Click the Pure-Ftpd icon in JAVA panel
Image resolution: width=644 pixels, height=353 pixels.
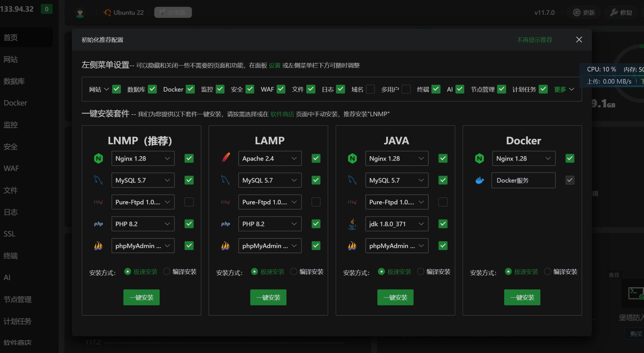tap(353, 202)
